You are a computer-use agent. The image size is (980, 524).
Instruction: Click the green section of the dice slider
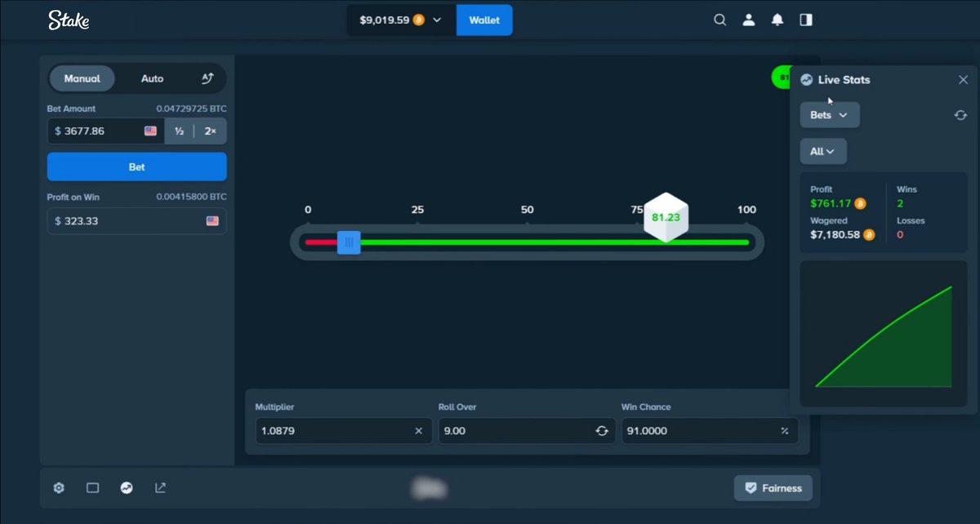click(555, 242)
